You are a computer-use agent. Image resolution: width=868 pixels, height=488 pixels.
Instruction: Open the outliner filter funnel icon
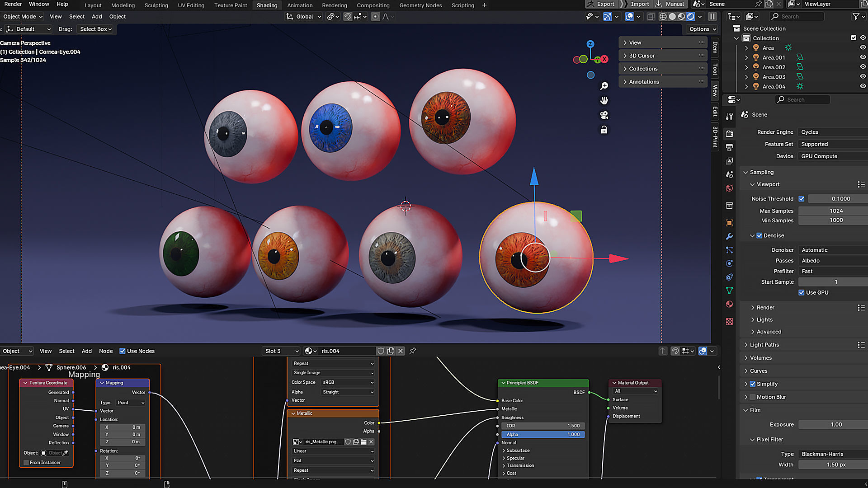click(856, 16)
